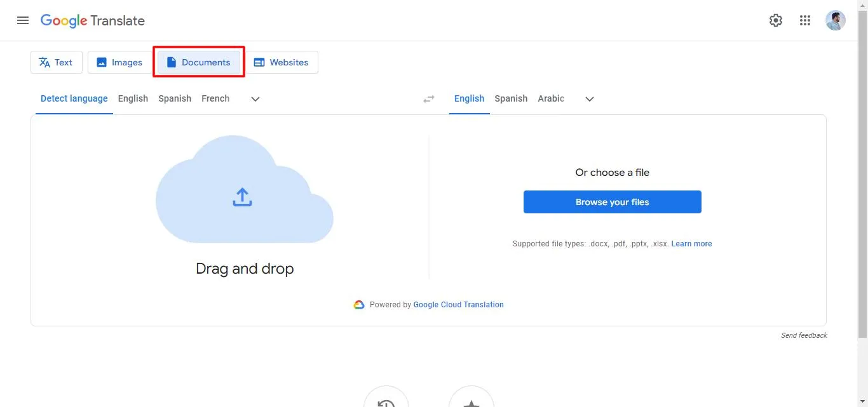The height and width of the screenshot is (407, 868).
Task: Open the Learn more link
Action: click(x=691, y=243)
